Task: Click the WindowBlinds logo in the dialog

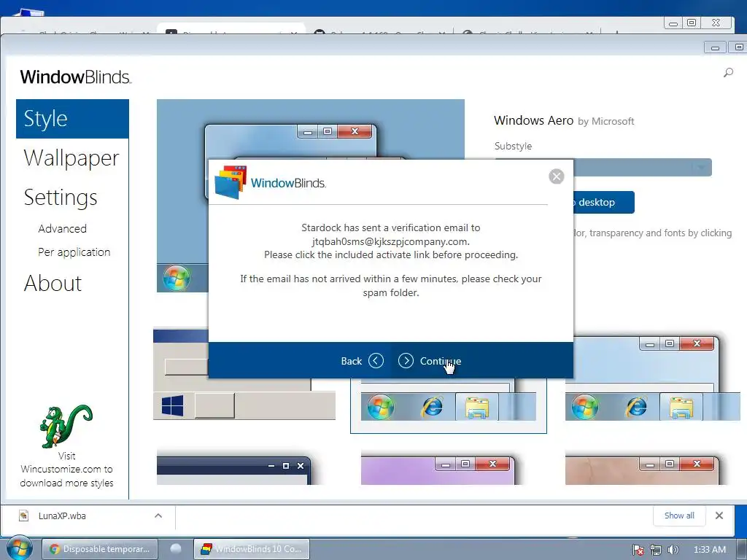Action: point(270,182)
